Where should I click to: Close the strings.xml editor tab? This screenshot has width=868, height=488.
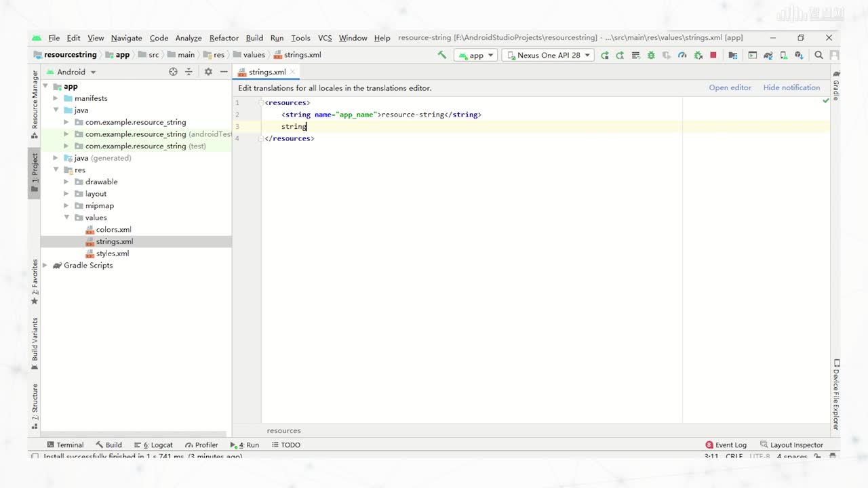click(x=292, y=72)
